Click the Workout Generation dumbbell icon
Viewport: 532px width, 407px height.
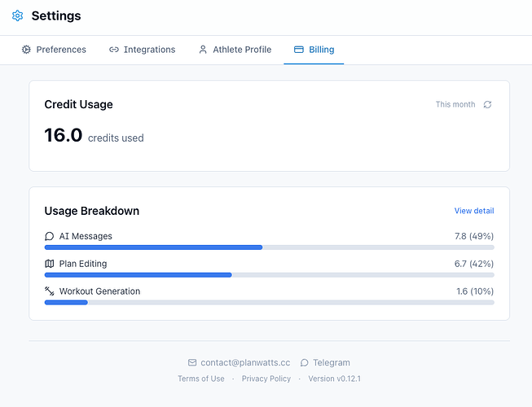tap(49, 291)
